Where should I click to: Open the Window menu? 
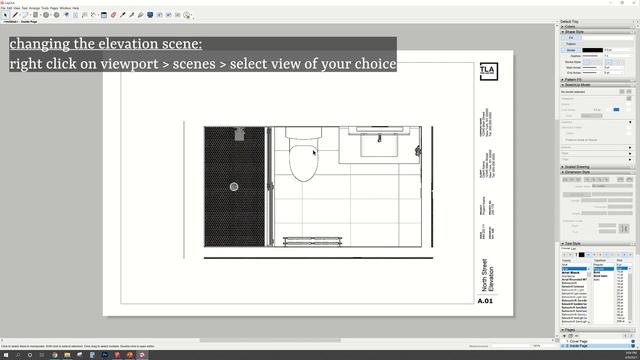pyautogui.click(x=65, y=8)
